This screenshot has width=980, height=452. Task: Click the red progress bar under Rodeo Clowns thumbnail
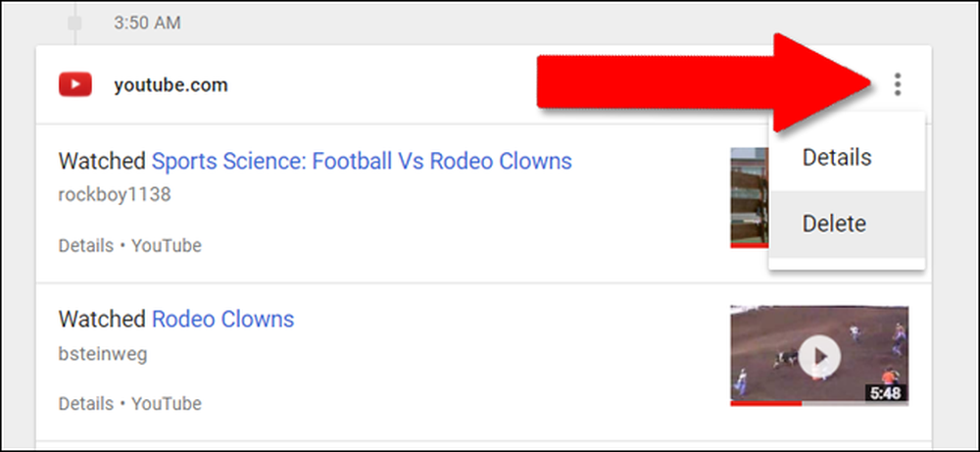pos(765,403)
